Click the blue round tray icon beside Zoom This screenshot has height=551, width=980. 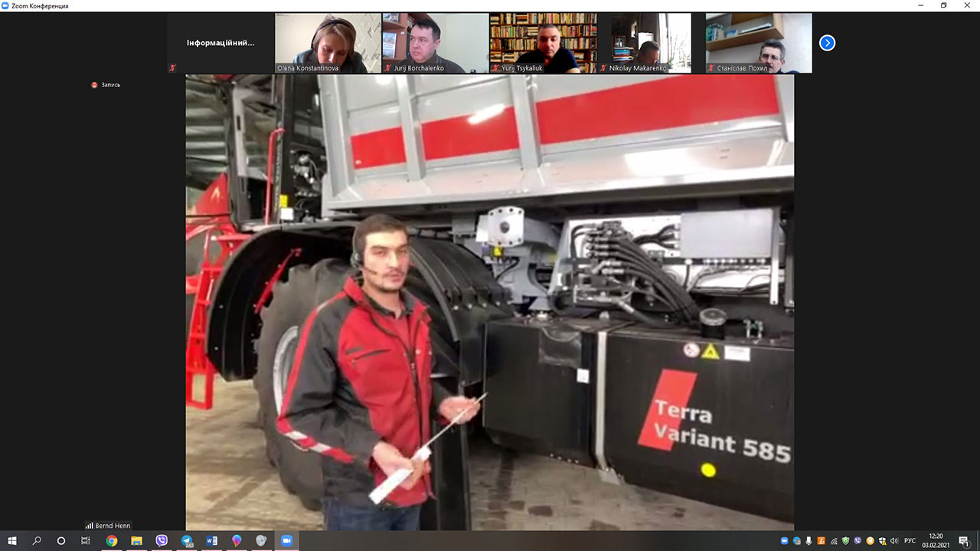[797, 541]
